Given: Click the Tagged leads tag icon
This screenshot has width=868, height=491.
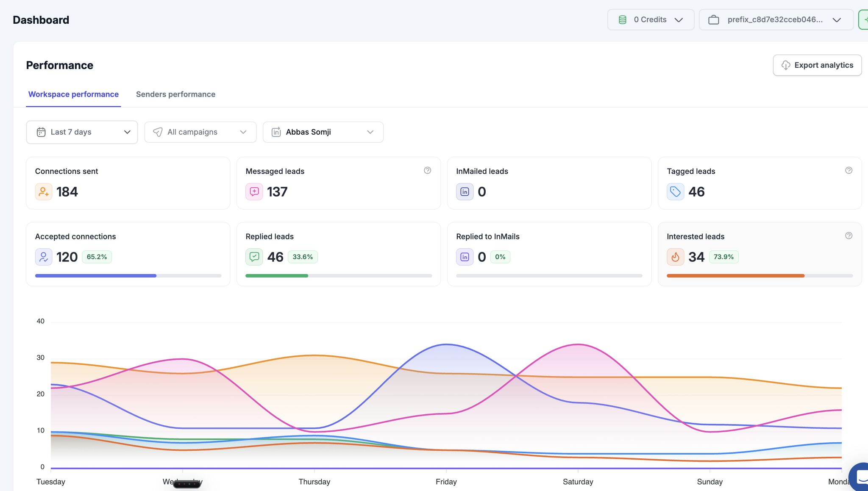Looking at the screenshot, I should click(x=676, y=191).
